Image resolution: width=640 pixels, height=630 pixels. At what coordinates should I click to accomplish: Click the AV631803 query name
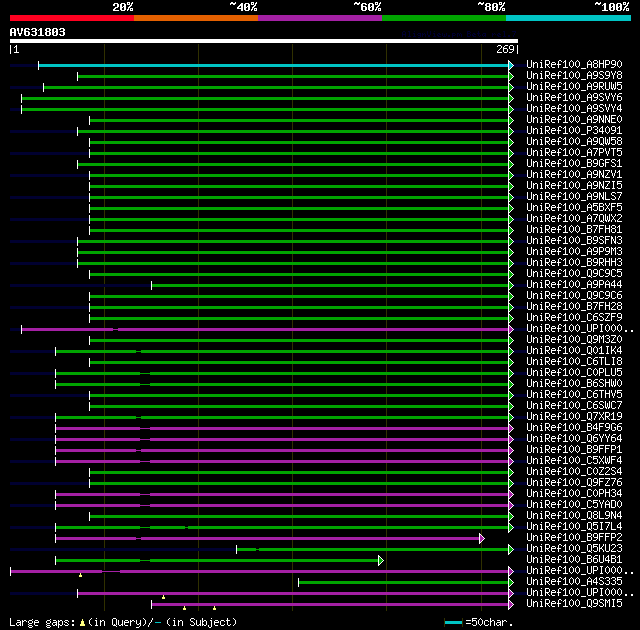click(38, 32)
